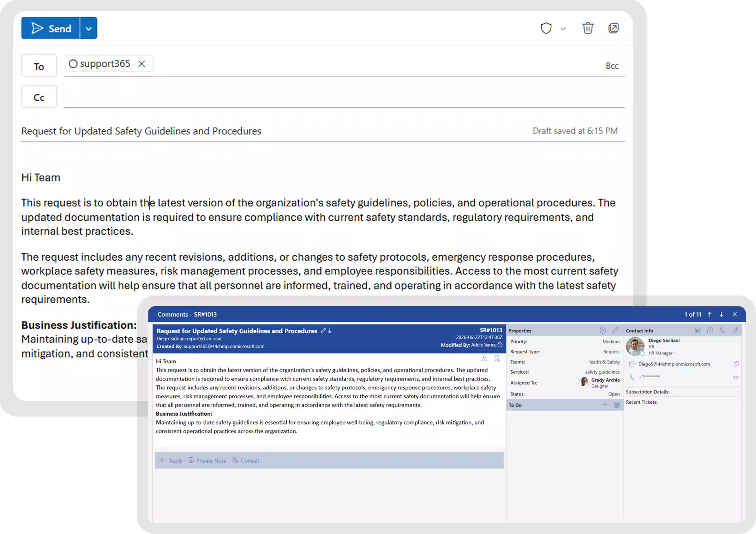
Task: Click the SR#1013 ticket number
Action: (491, 330)
